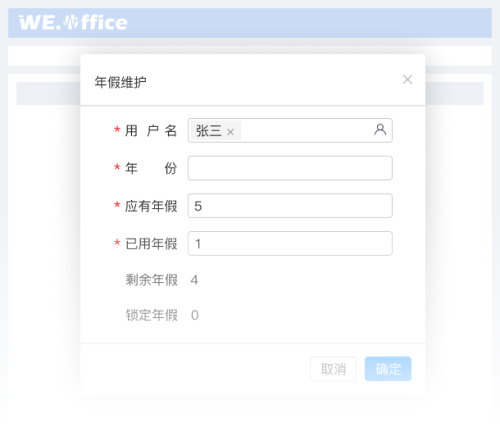The image size is (500, 435).
Task: Click into the 已用年假 field showing 1
Action: pos(290,243)
